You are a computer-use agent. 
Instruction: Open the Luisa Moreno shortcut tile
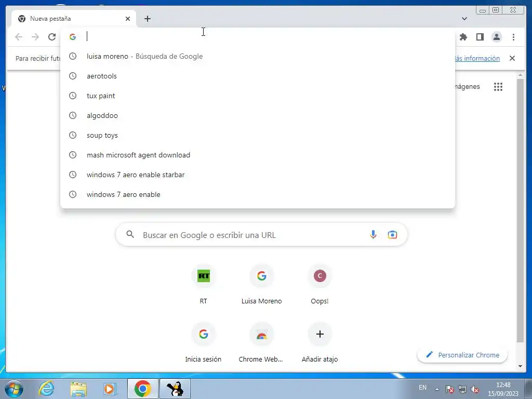click(262, 285)
